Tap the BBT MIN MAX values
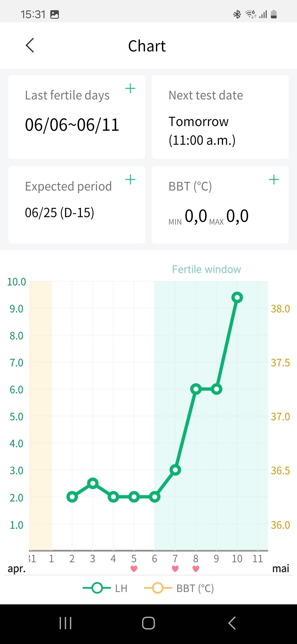 coord(209,216)
